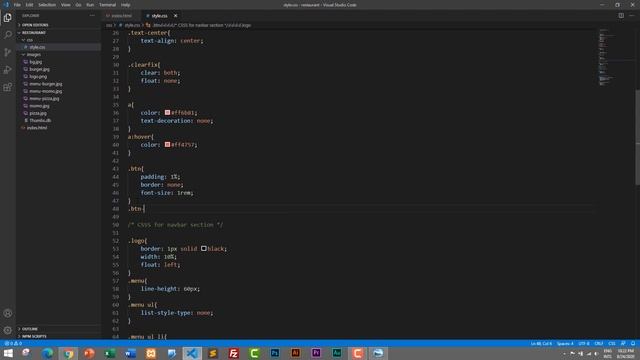The height and width of the screenshot is (360, 640).
Task: Open the Go menu
Action: [78, 5]
